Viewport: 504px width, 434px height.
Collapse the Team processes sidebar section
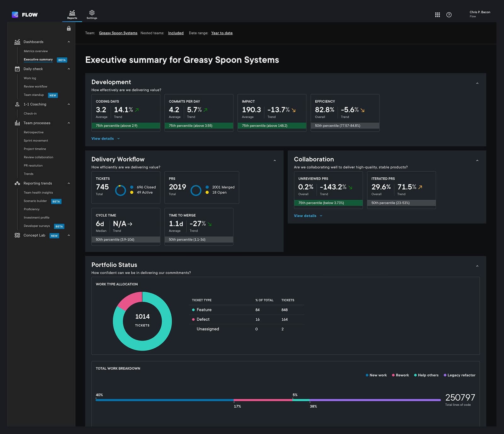tap(69, 123)
